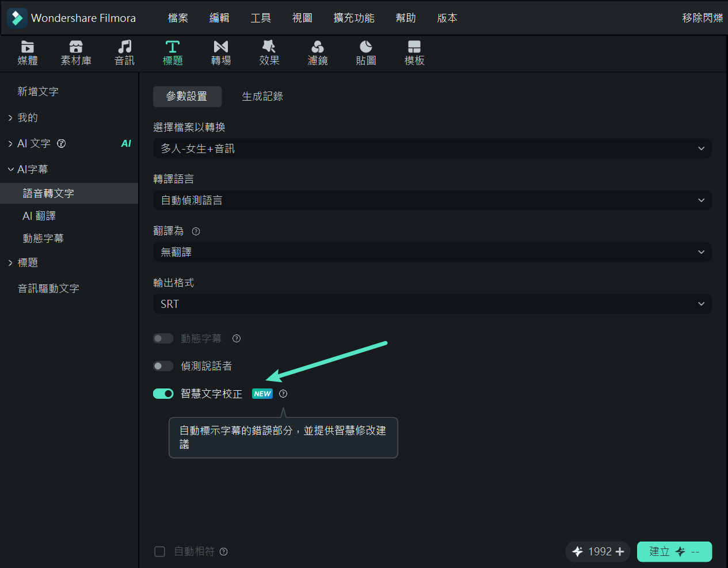Click the 智慧文字校正 label text

211,394
